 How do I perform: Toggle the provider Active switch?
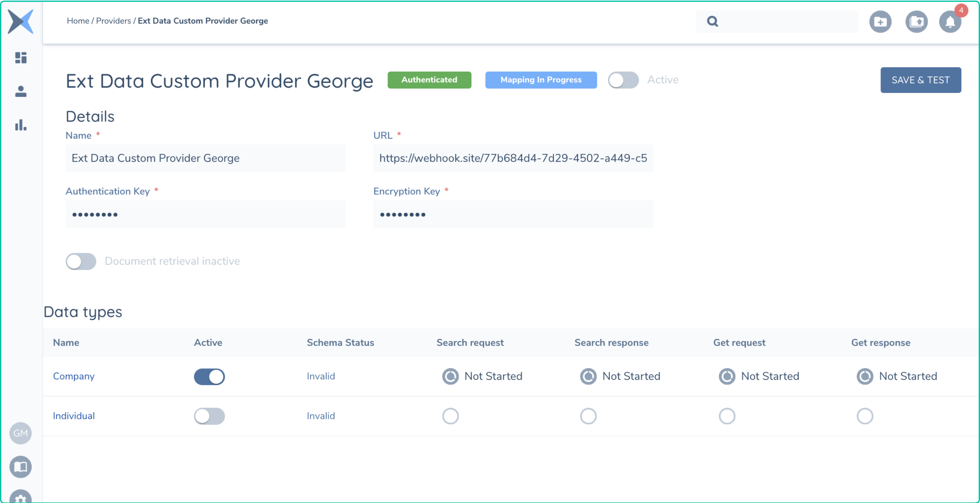[623, 80]
